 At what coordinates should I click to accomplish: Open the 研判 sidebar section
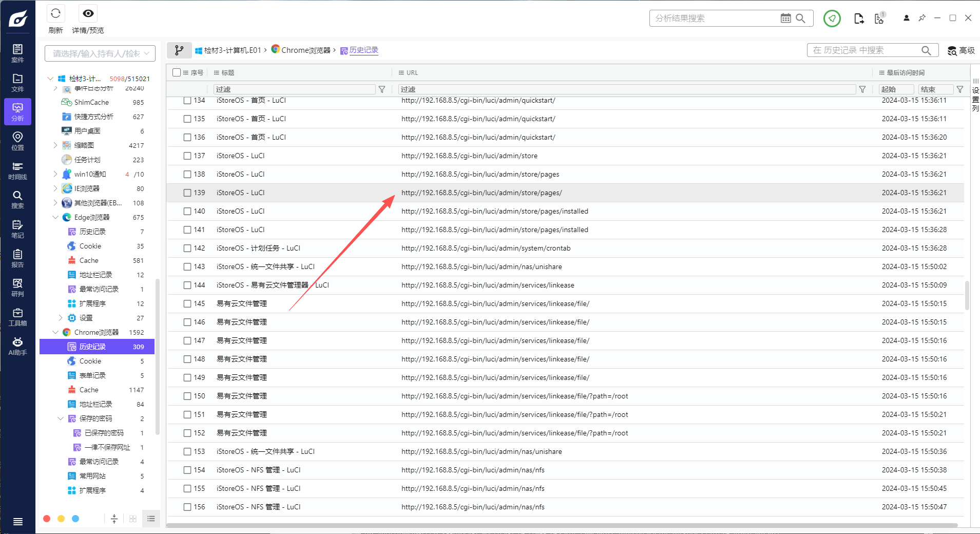17,287
